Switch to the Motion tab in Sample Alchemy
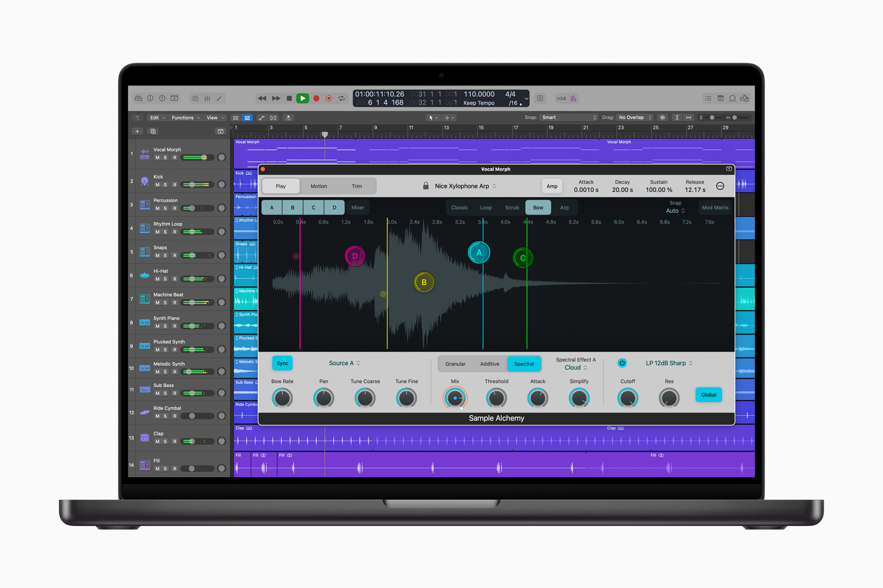 pos(319,186)
